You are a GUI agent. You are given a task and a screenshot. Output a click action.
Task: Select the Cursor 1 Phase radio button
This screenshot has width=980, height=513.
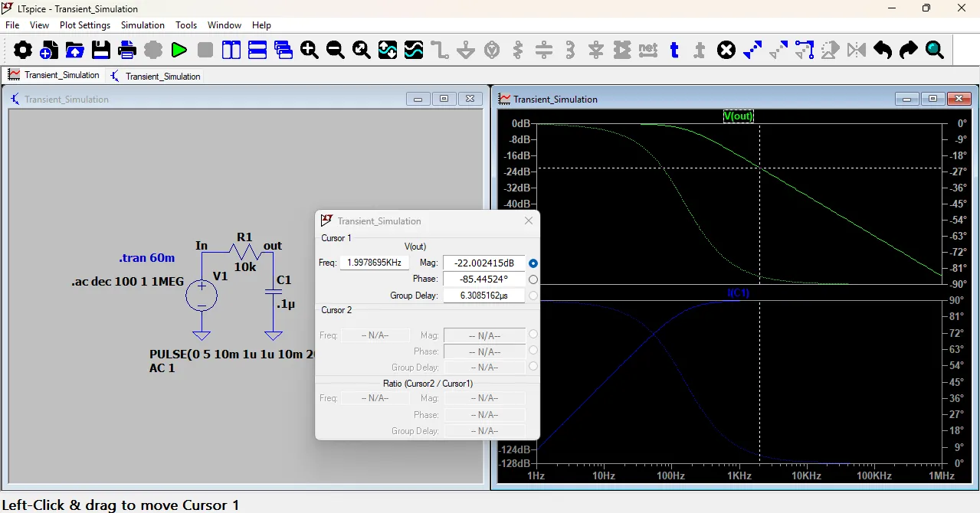pyautogui.click(x=533, y=279)
